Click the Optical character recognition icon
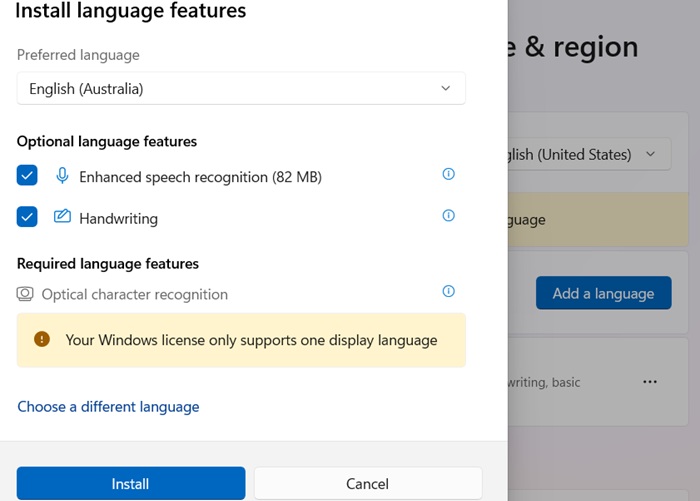This screenshot has height=501, width=700. click(x=25, y=294)
